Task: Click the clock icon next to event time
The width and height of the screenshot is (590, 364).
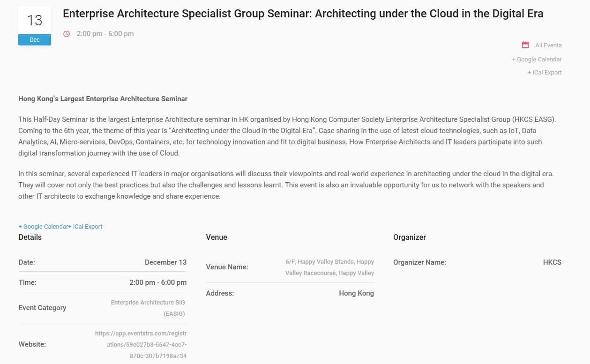Action: (x=67, y=34)
